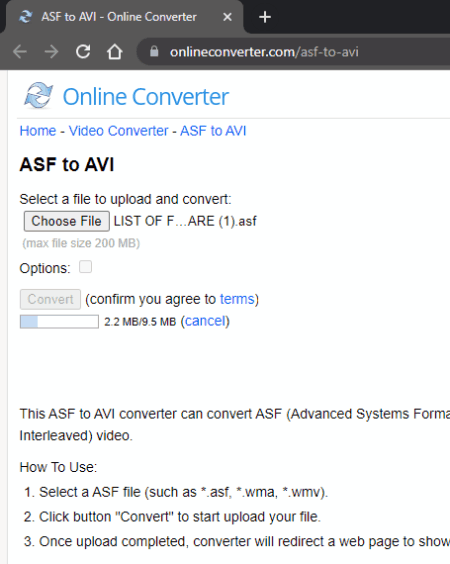
Task: Click the tab favicon for Online Converter
Action: (x=26, y=17)
